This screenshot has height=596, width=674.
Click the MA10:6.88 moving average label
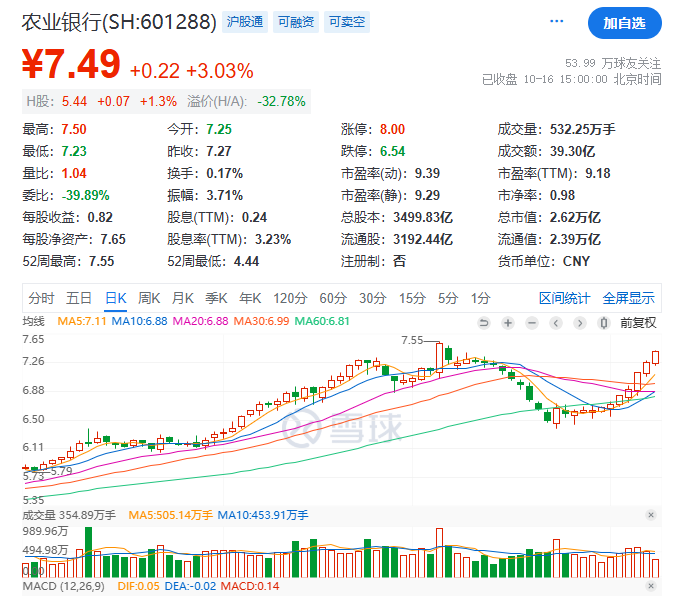pyautogui.click(x=139, y=321)
